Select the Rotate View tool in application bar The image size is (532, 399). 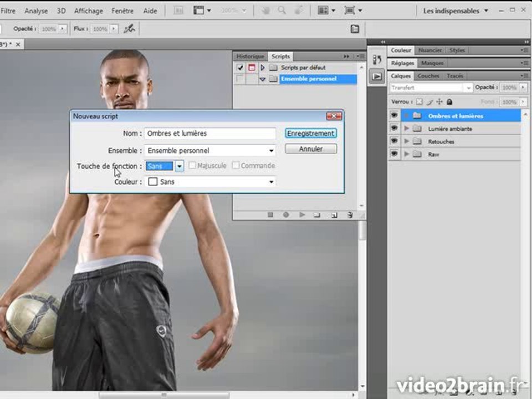click(299, 11)
